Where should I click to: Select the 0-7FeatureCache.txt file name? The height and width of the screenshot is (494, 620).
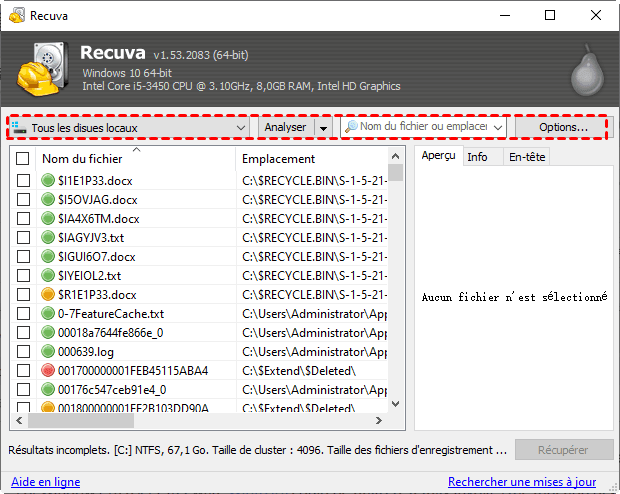coord(111,314)
